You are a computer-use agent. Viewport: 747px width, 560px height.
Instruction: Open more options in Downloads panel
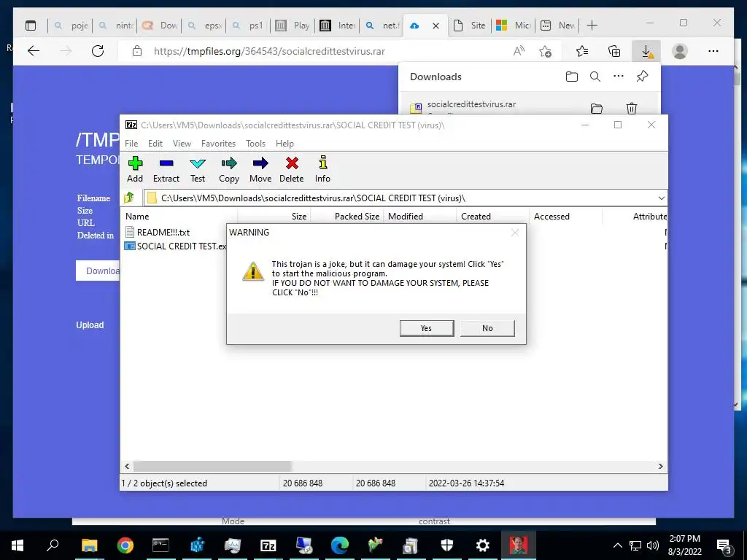[619, 76]
